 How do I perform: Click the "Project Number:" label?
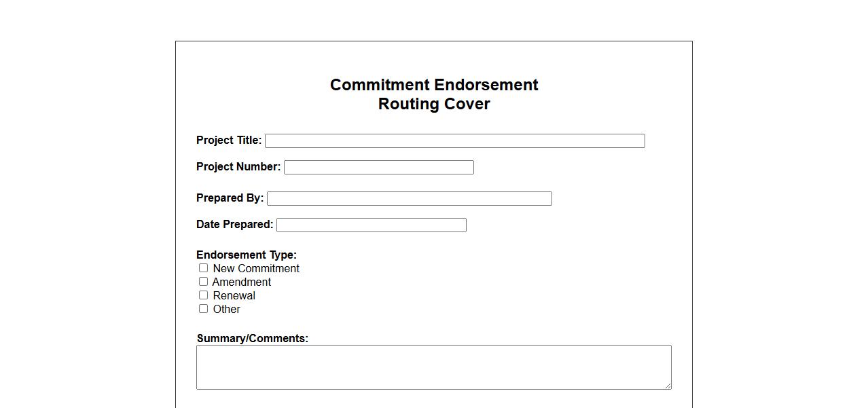point(238,167)
